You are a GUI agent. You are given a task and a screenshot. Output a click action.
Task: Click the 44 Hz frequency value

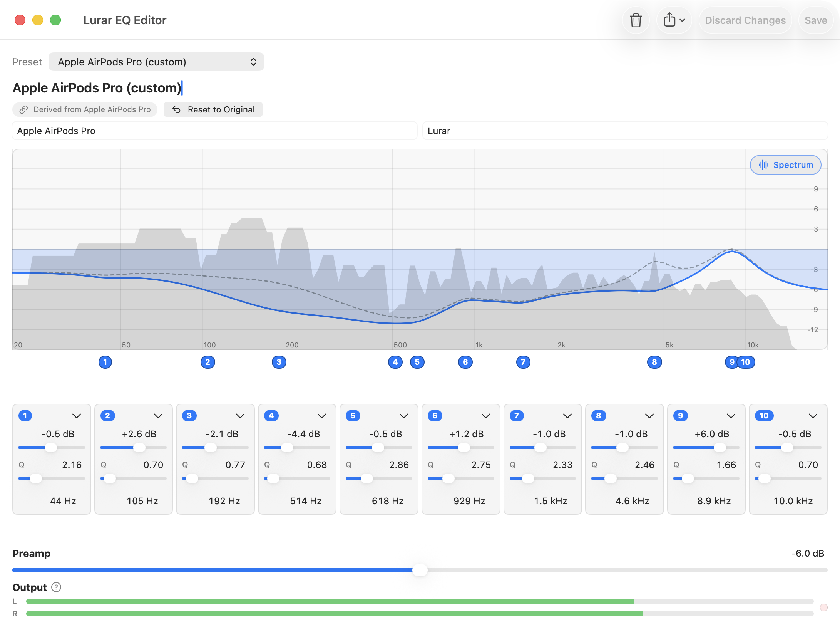pyautogui.click(x=63, y=501)
